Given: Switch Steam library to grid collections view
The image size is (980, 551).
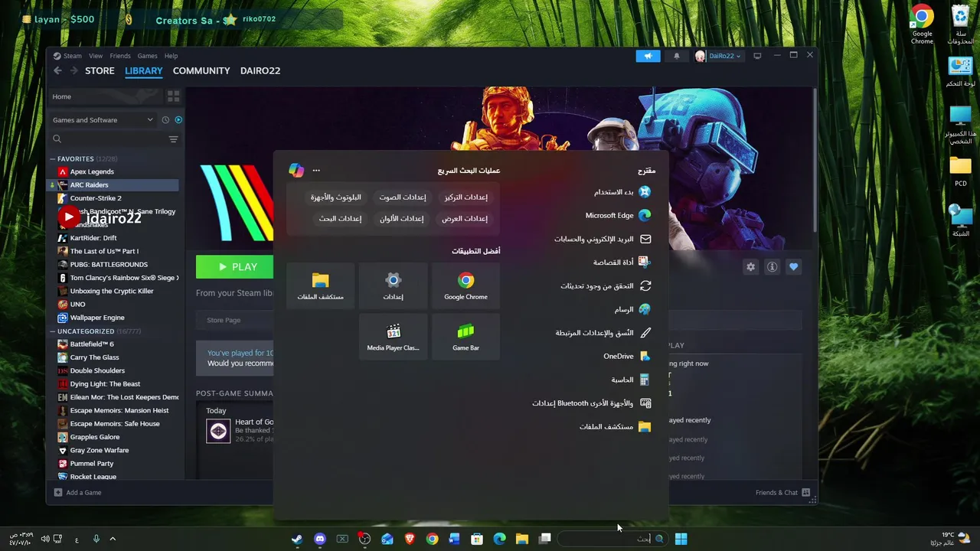Looking at the screenshot, I should (174, 96).
